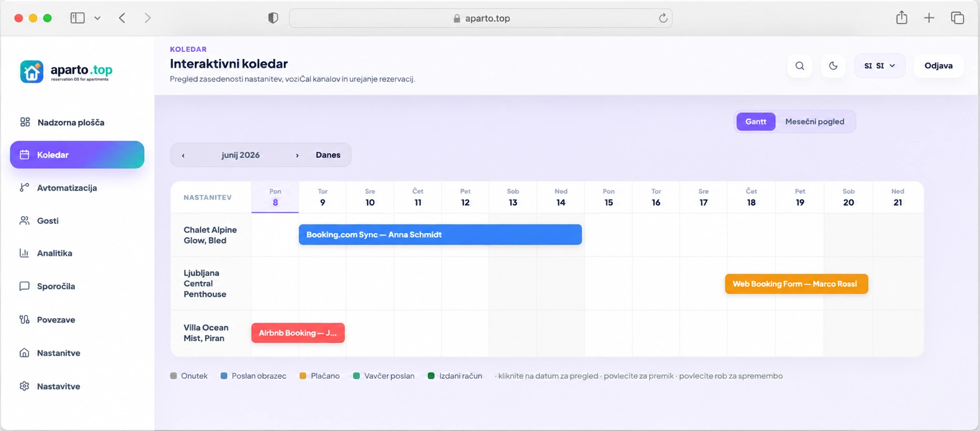The height and width of the screenshot is (431, 980).
Task: Open Analitika menu item
Action: tap(77, 253)
